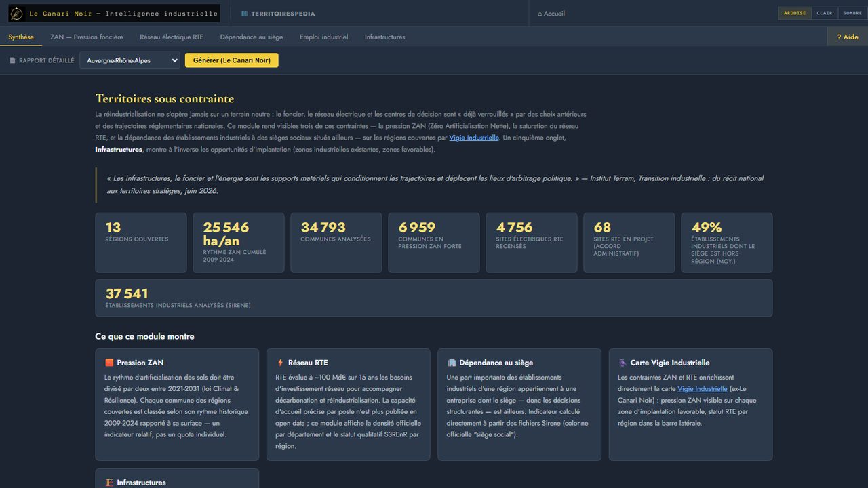Click the house icon beside Accueil
868x488 pixels.
click(540, 14)
